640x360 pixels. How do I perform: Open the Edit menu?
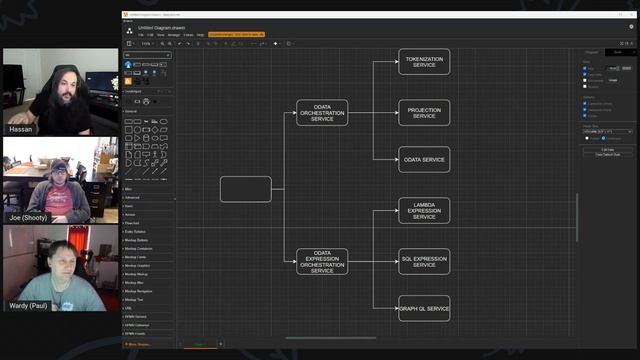pyautogui.click(x=150, y=35)
